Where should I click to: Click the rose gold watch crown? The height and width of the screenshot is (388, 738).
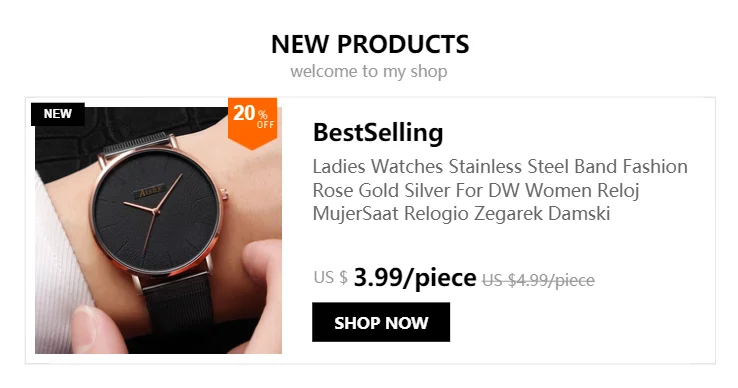(224, 193)
